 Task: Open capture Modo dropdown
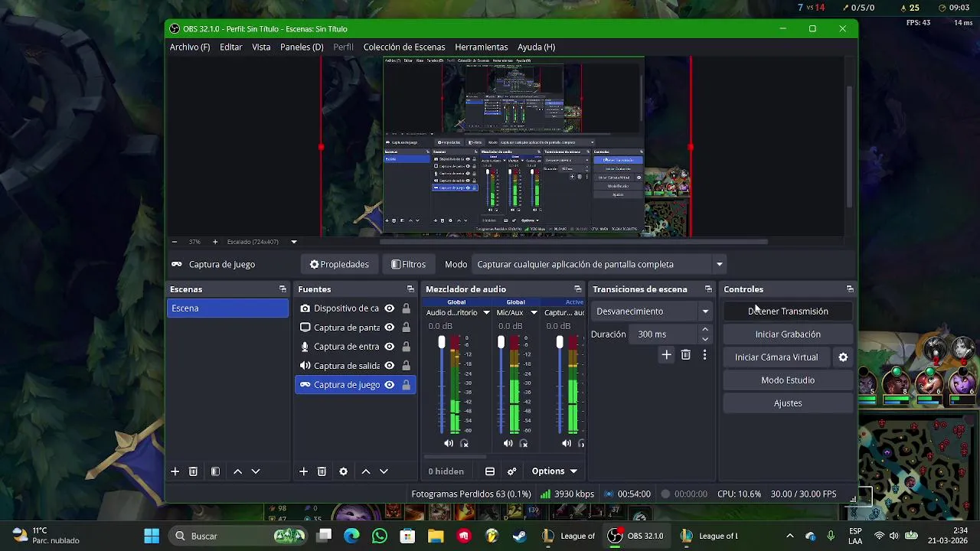click(x=599, y=264)
